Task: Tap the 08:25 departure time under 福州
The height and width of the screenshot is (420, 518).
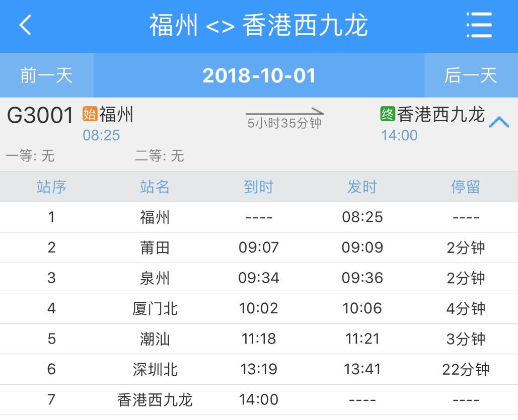Action: click(x=102, y=135)
